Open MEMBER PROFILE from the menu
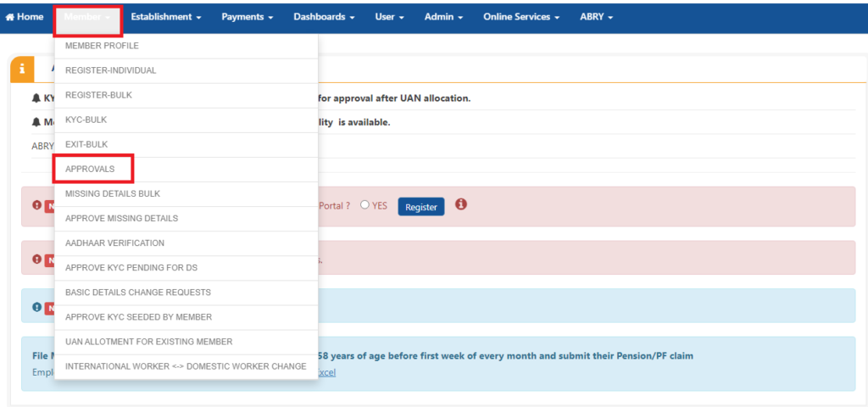The width and height of the screenshot is (868, 407). (102, 46)
